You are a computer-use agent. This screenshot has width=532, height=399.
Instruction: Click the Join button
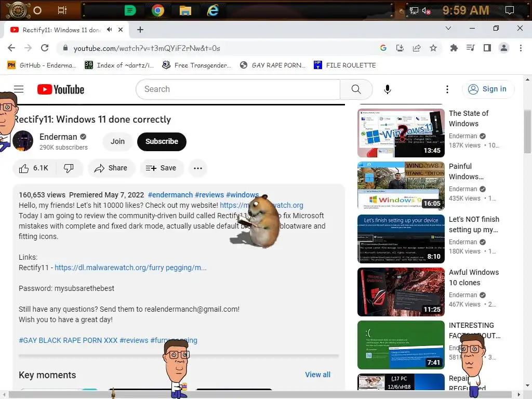click(x=118, y=141)
